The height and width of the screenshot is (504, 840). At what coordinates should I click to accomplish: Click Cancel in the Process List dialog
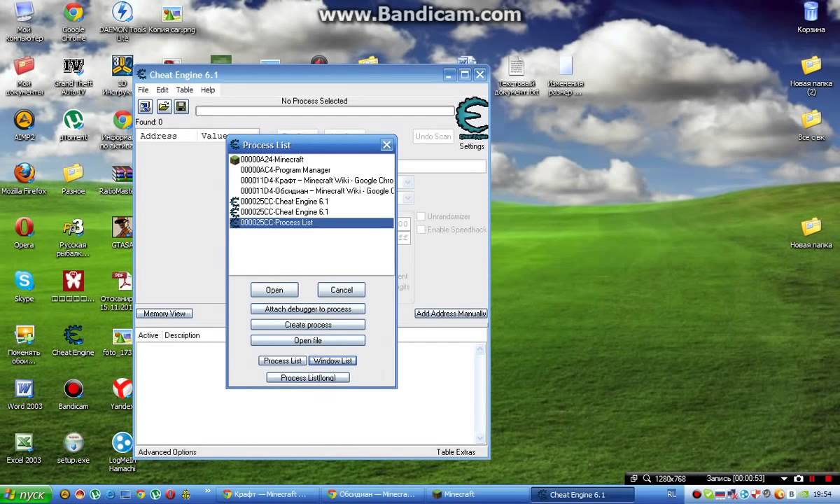click(342, 290)
